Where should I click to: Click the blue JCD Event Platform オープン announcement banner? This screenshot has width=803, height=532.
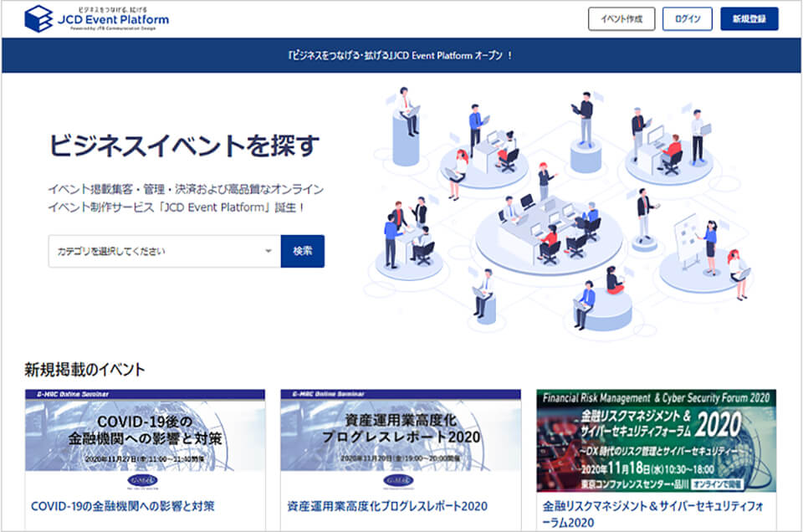(x=401, y=55)
